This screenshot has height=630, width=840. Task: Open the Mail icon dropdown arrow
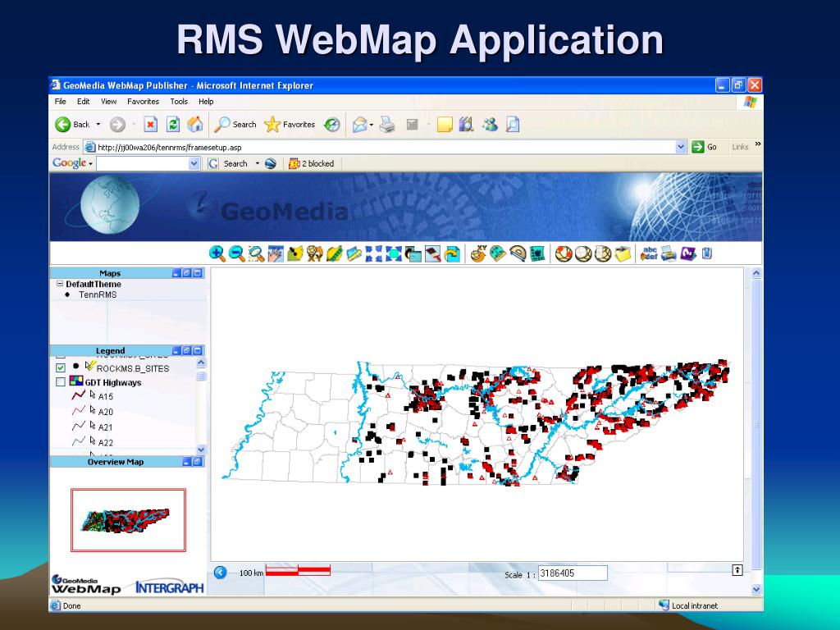point(372,126)
